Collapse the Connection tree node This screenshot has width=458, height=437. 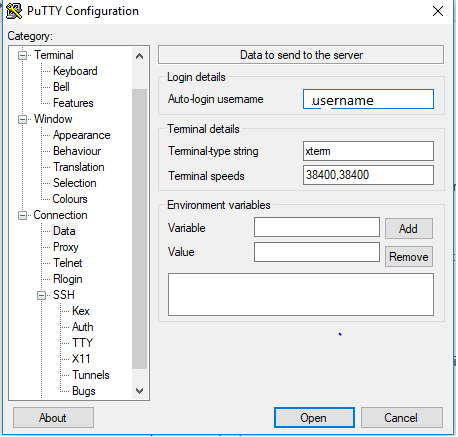click(x=22, y=215)
